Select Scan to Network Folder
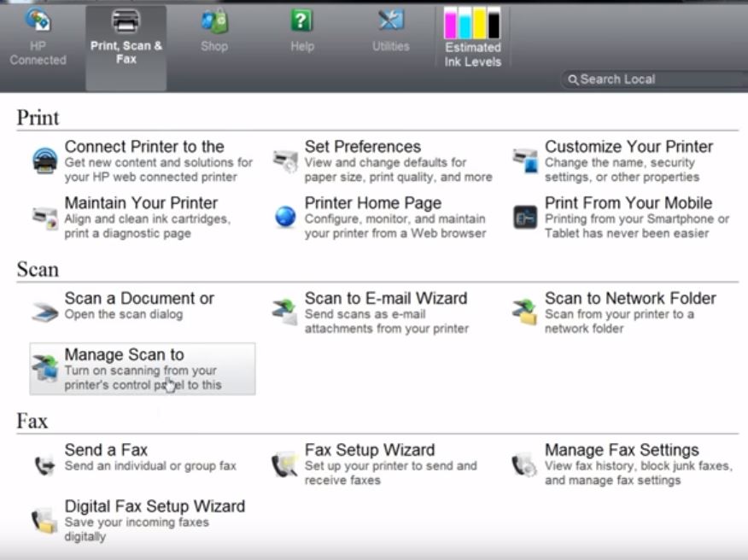The width and height of the screenshot is (748, 560). 631,299
